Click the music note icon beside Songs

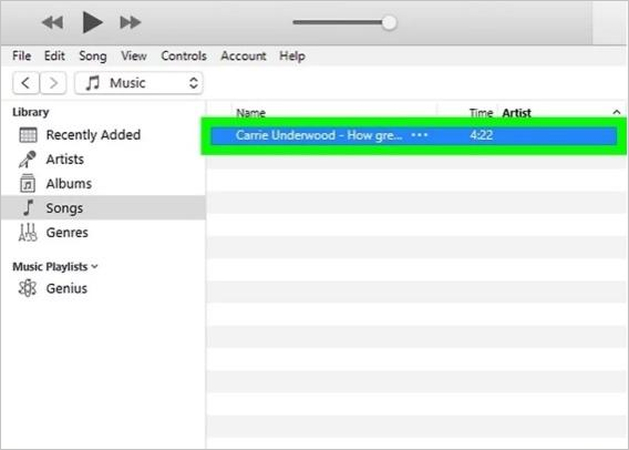tap(28, 208)
